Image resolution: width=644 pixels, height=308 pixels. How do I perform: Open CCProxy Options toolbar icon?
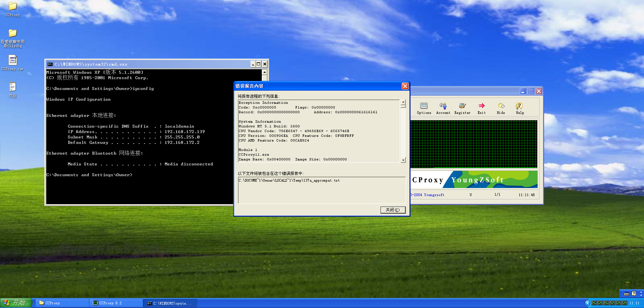(x=424, y=109)
